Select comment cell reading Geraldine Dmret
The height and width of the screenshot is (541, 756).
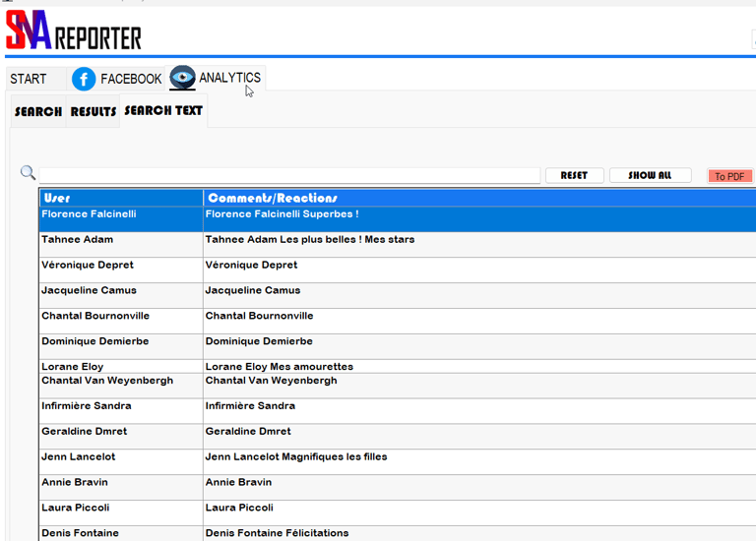(x=479, y=437)
